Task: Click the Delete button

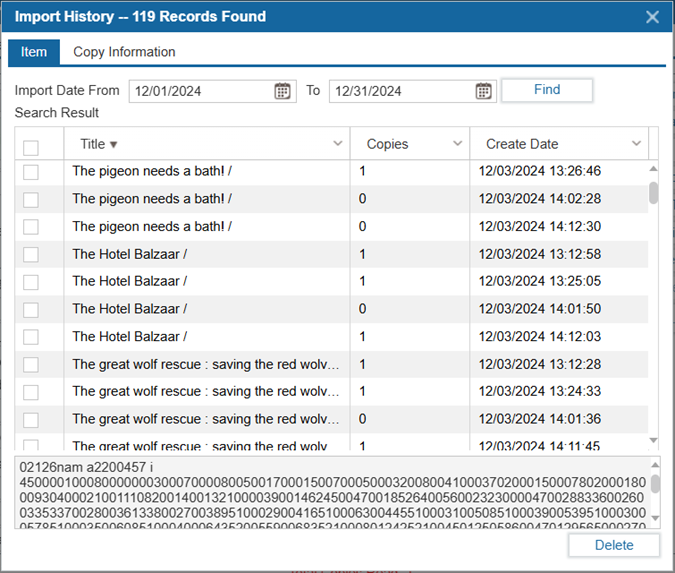Action: (x=613, y=545)
